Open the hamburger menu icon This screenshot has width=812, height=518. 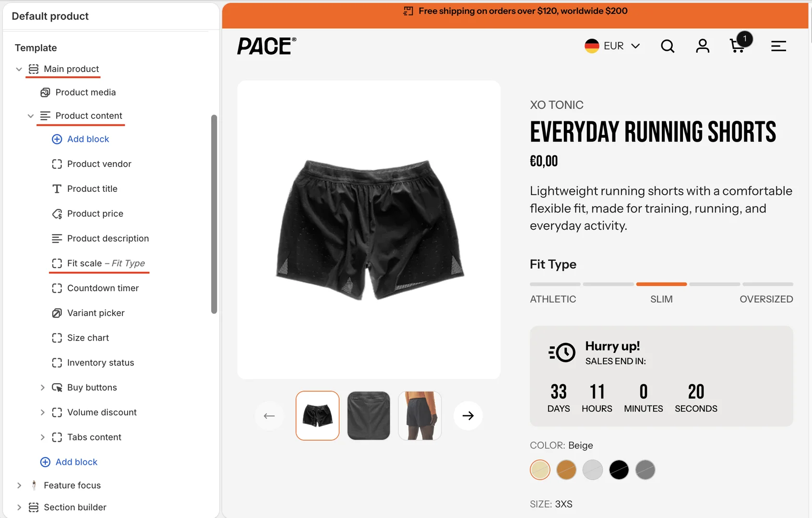tap(778, 46)
